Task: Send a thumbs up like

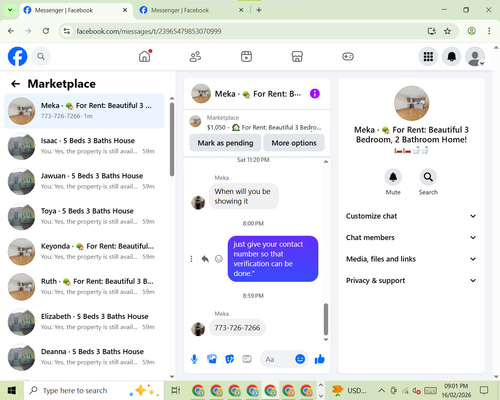Action: point(319,359)
